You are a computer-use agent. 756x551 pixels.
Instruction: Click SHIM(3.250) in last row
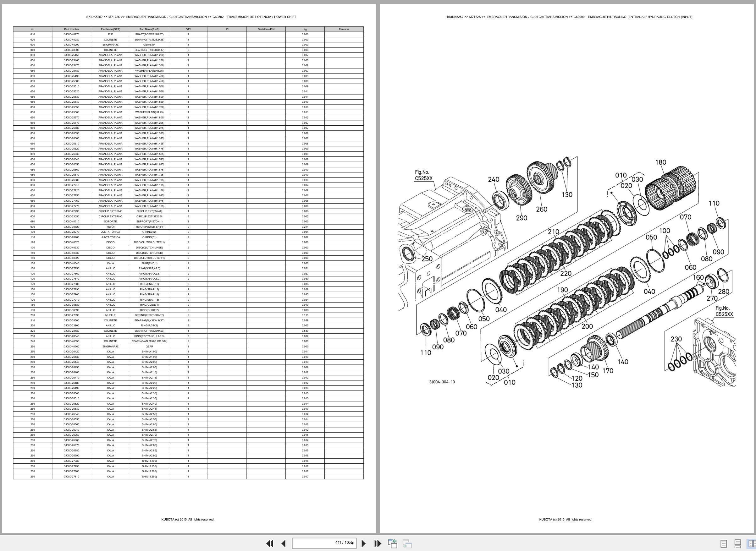(149, 477)
